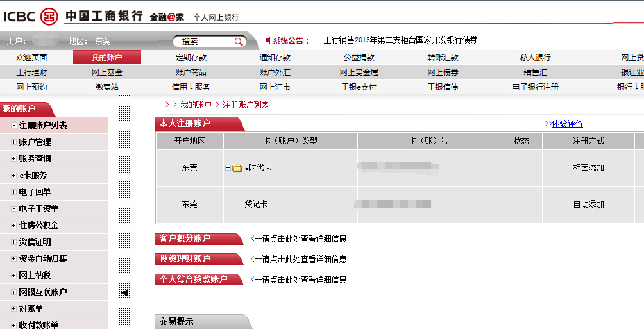Open the 网上汇市 menu

click(x=275, y=87)
